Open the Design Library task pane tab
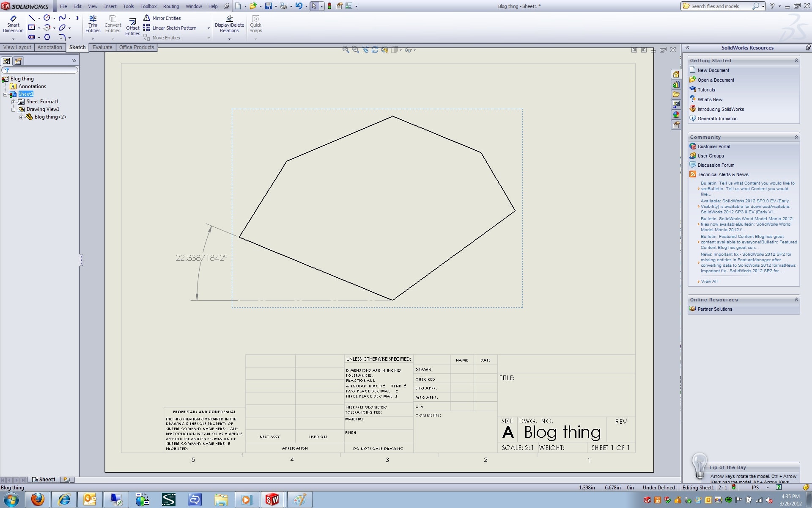The image size is (812, 508). point(676,84)
